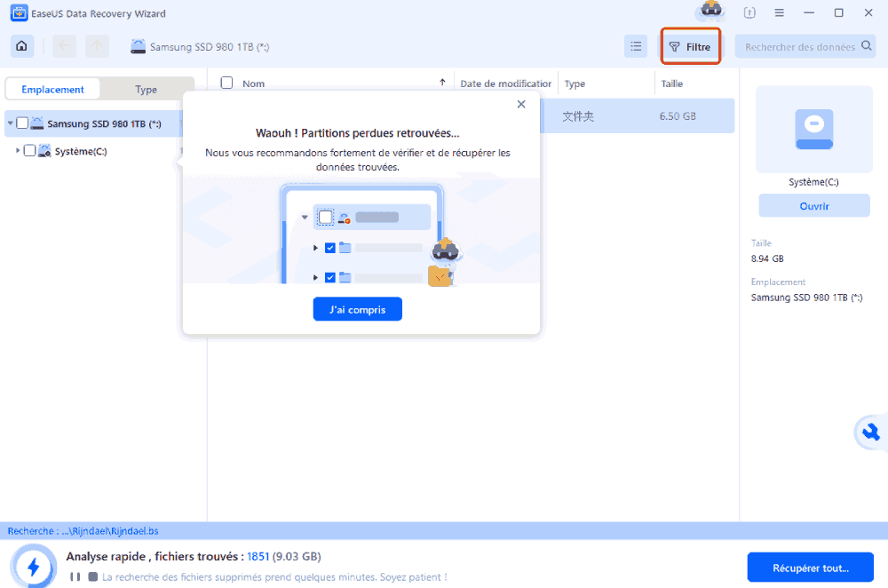
Task: Sort by the Taille column header
Action: click(x=671, y=83)
